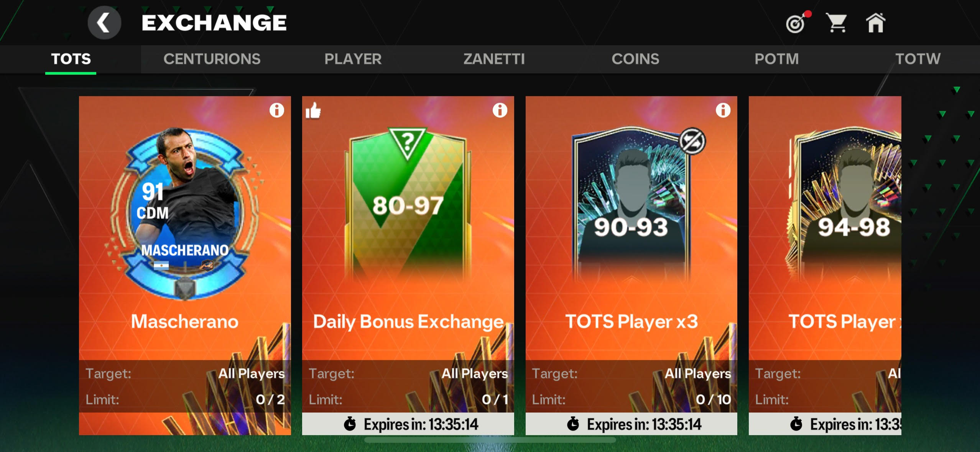980x452 pixels.
Task: Open the PLAYER tab
Action: tap(353, 59)
